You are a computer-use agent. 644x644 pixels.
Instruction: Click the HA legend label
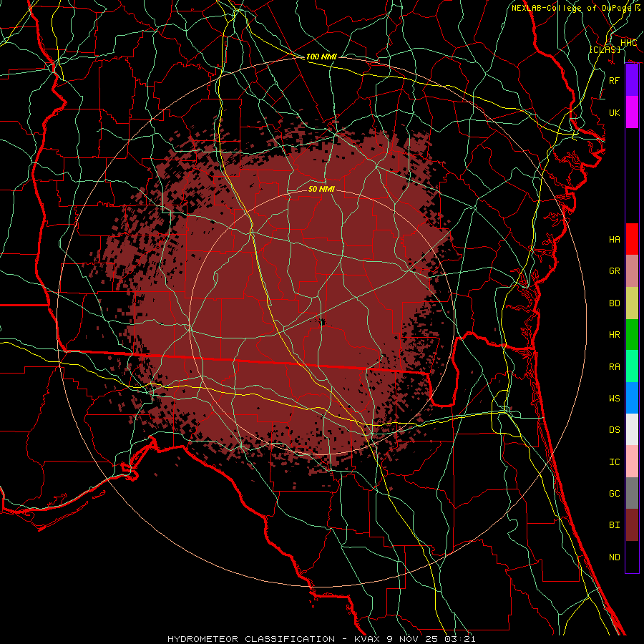(x=615, y=240)
